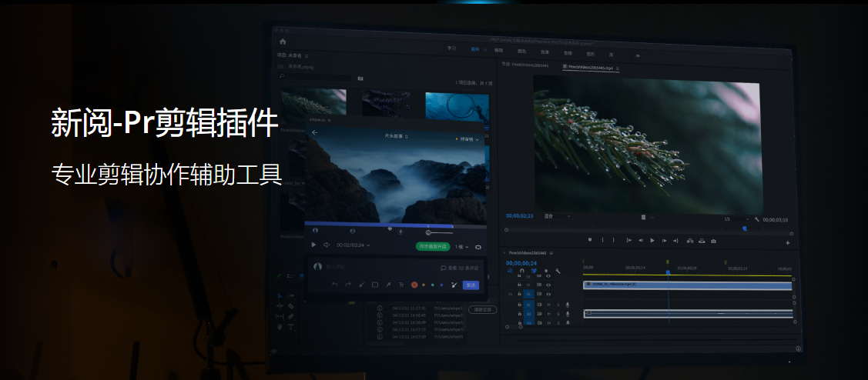868x380 pixels.
Task: Export frame with the camera icon
Action: (x=713, y=242)
